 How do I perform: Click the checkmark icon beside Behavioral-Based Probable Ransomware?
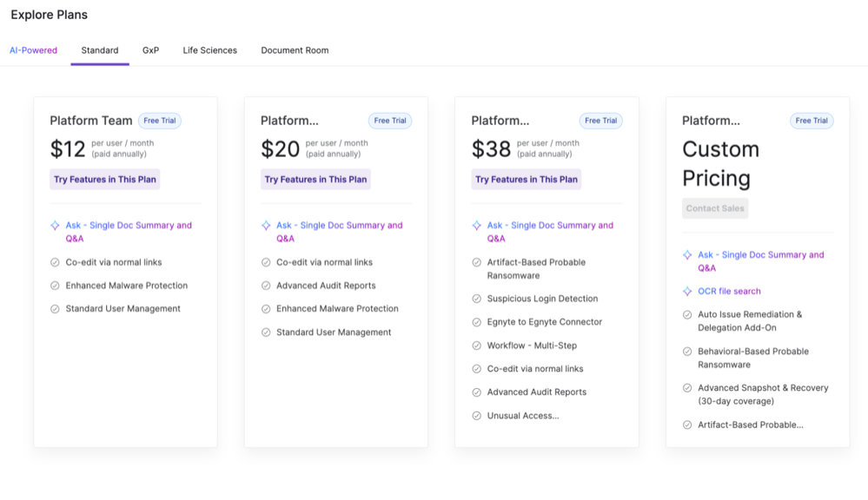pos(687,352)
